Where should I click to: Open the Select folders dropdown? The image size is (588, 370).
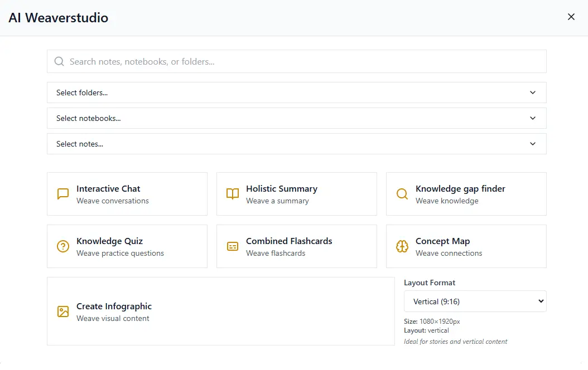coord(296,93)
